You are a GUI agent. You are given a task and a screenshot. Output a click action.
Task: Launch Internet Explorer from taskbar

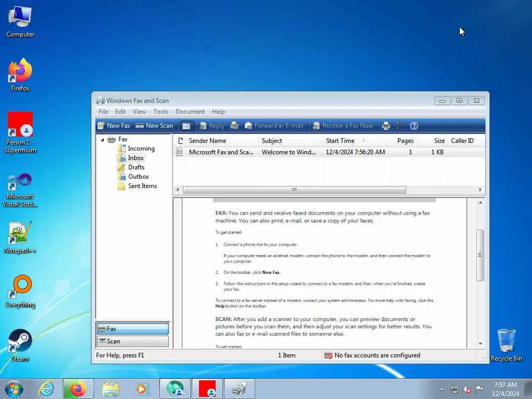tap(46, 389)
